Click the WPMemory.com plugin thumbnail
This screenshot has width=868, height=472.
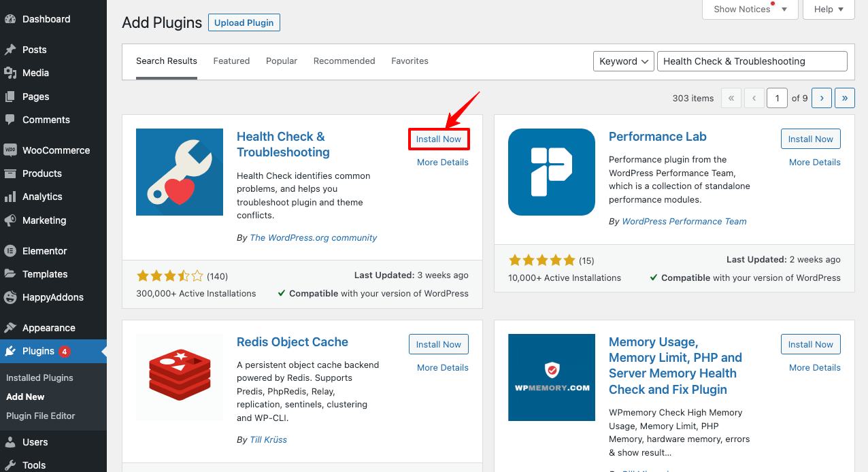click(x=552, y=377)
